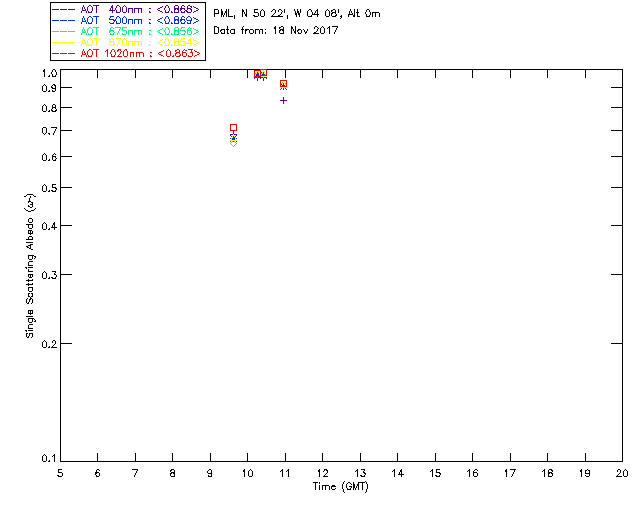Click the green diamond marker below 0.7
The height and width of the screenshot is (512, 640).
pyautogui.click(x=233, y=143)
